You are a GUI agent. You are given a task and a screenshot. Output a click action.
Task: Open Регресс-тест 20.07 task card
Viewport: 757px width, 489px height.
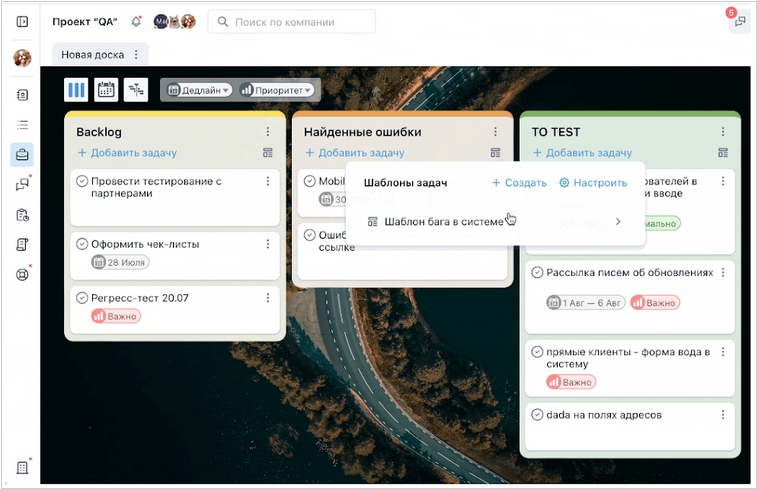(x=175, y=310)
